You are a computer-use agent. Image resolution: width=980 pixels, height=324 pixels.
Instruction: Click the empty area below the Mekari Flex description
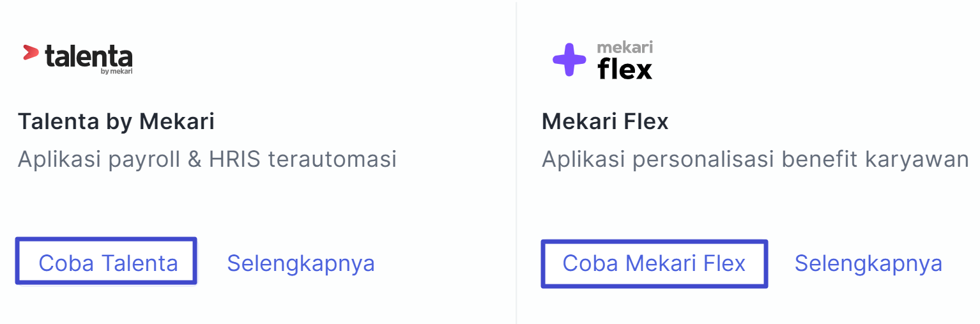[x=755, y=204]
